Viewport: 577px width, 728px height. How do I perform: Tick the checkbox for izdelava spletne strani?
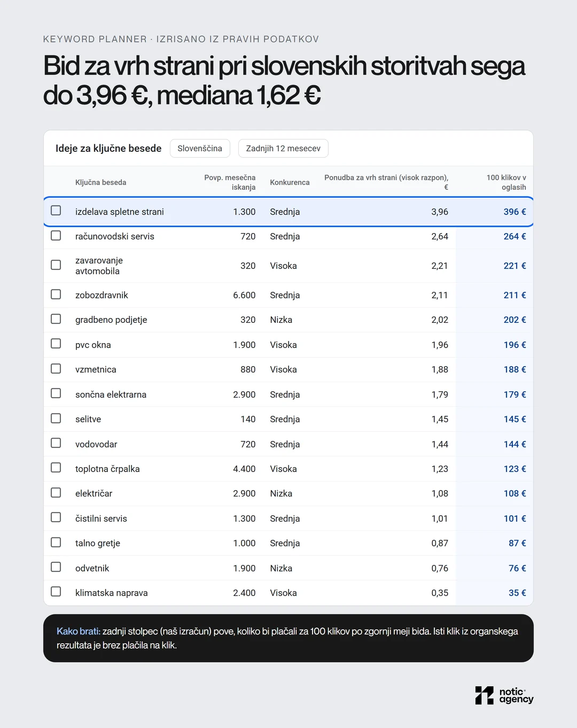point(56,211)
